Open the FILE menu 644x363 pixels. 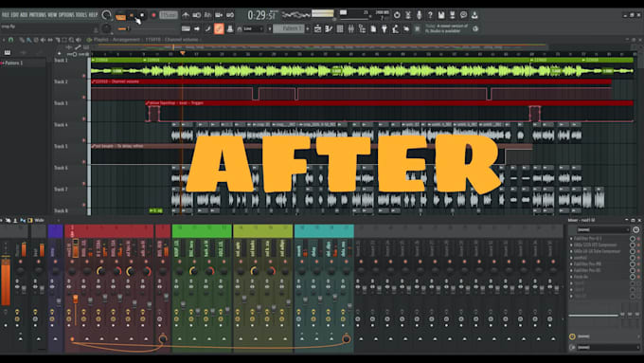click(x=6, y=15)
